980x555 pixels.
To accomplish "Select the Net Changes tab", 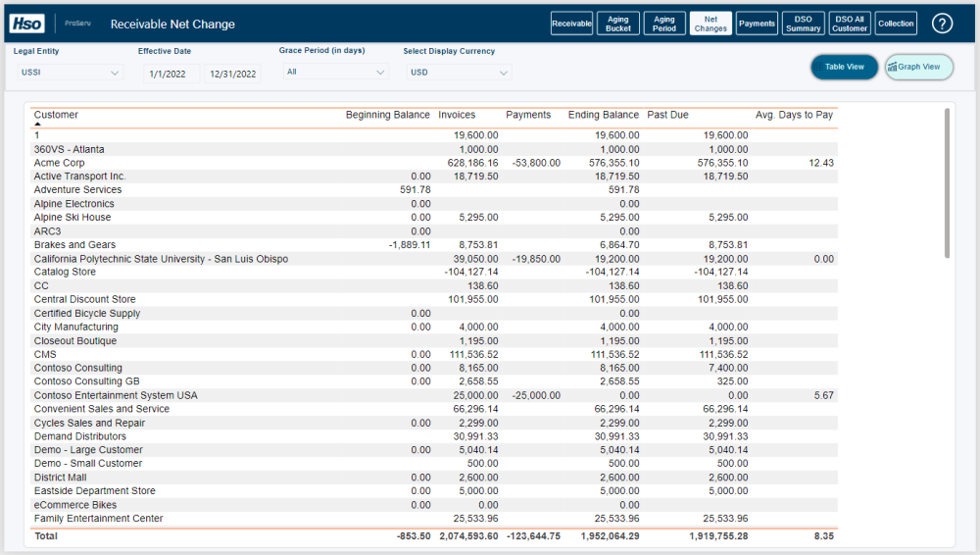I will pyautogui.click(x=710, y=24).
